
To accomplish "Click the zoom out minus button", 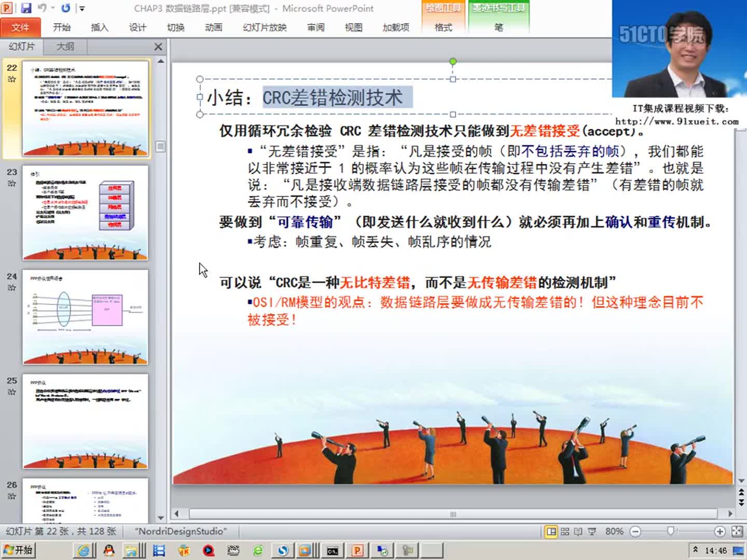I will click(635, 531).
